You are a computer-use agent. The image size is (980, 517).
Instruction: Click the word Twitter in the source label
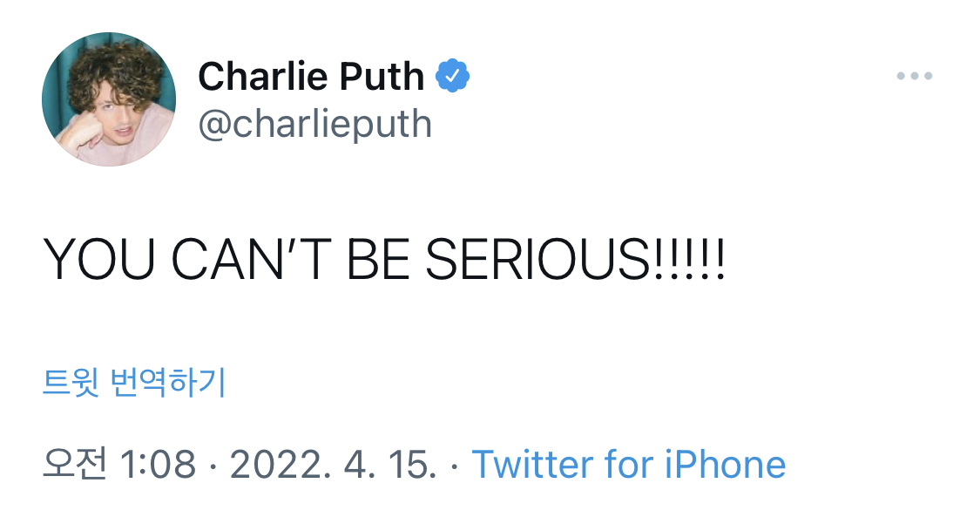click(533, 465)
